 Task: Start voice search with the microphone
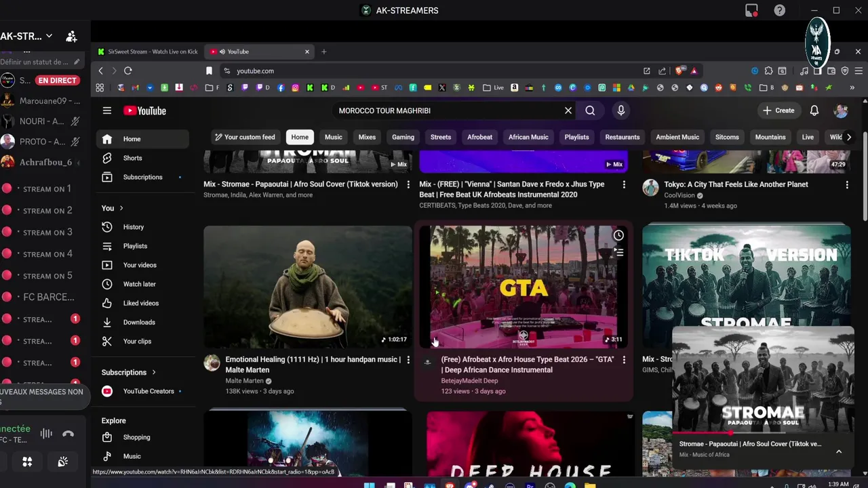point(621,110)
